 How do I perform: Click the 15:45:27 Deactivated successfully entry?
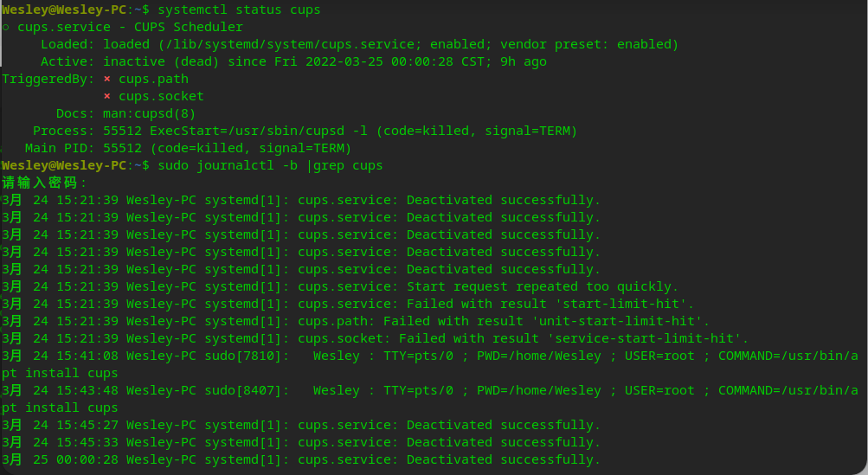tap(300, 425)
